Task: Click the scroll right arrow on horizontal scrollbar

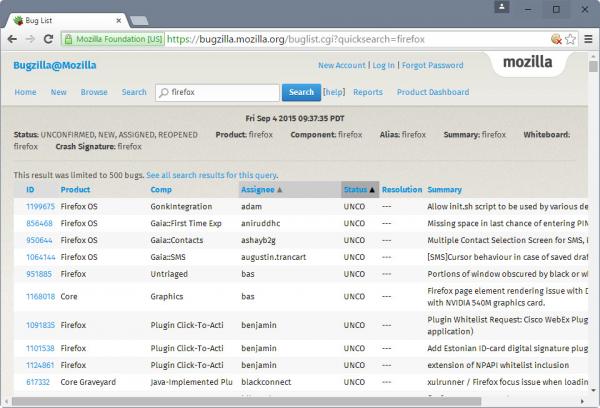Action: 582,401
